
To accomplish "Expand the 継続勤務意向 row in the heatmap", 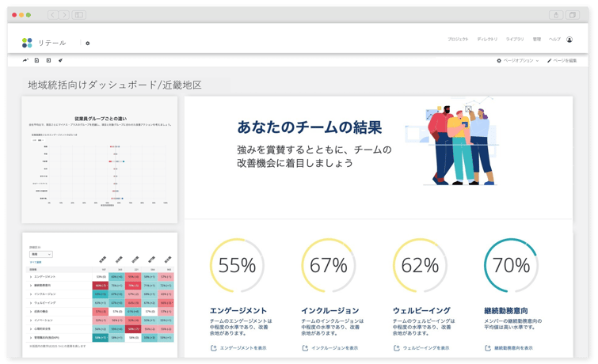I will click(x=31, y=286).
